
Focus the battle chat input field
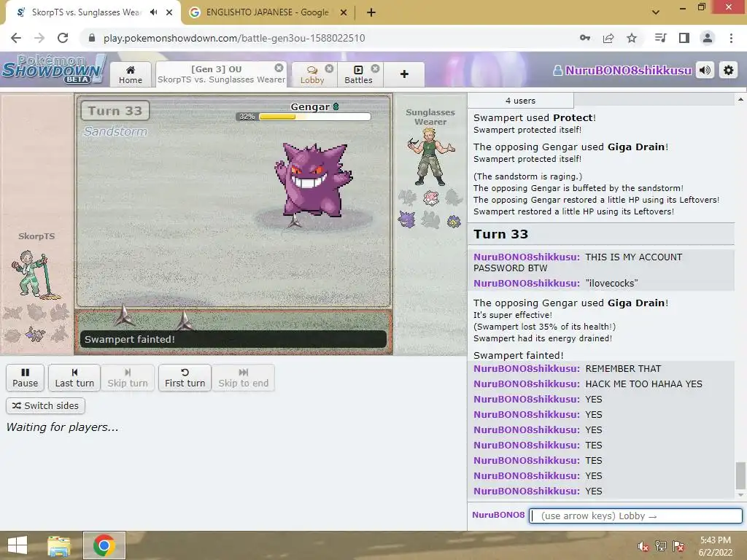(635, 516)
